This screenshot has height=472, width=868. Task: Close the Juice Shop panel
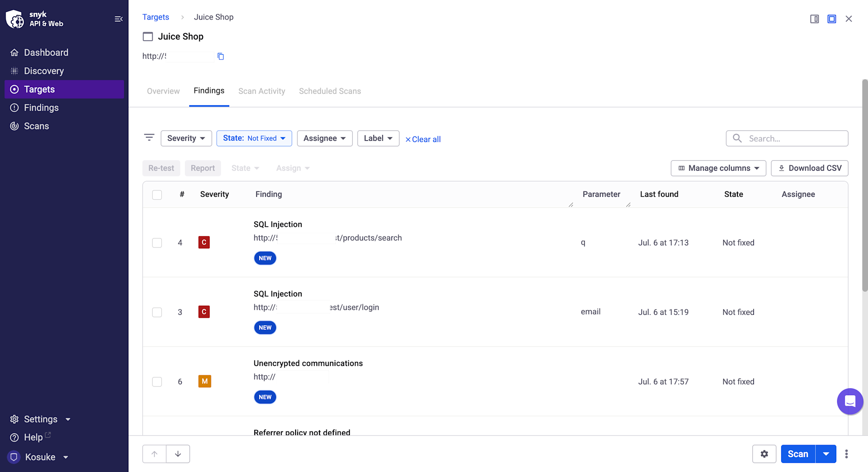coord(849,19)
